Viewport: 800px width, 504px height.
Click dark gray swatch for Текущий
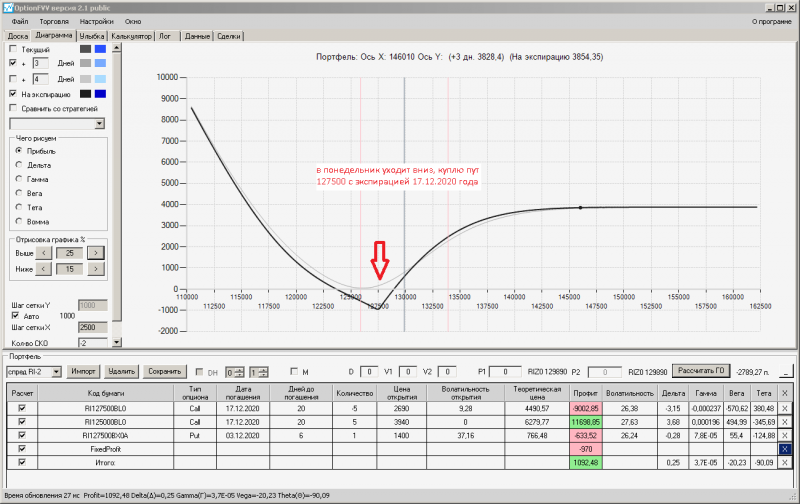pyautogui.click(x=85, y=49)
